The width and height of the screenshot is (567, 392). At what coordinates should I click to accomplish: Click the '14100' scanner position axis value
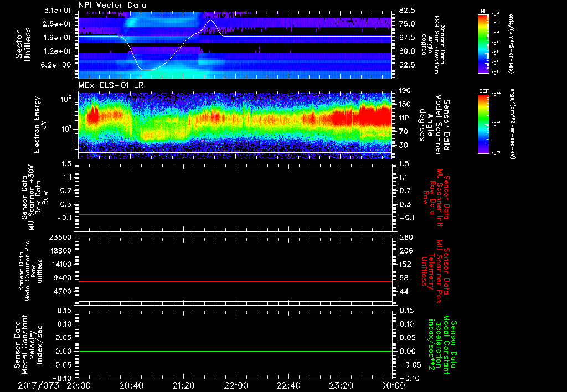(x=61, y=264)
